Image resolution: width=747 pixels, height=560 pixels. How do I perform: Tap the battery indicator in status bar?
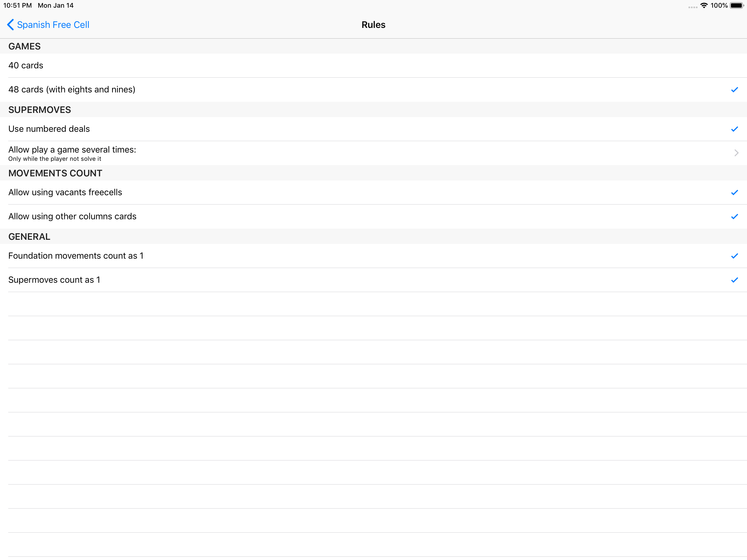(x=737, y=5)
